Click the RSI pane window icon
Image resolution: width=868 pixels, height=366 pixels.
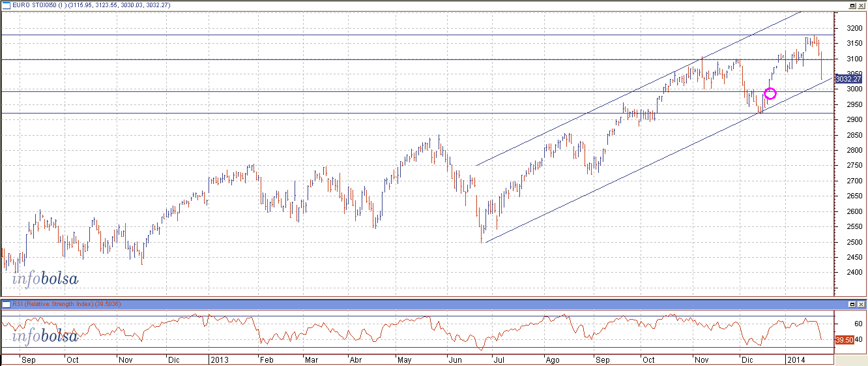pos(5,304)
